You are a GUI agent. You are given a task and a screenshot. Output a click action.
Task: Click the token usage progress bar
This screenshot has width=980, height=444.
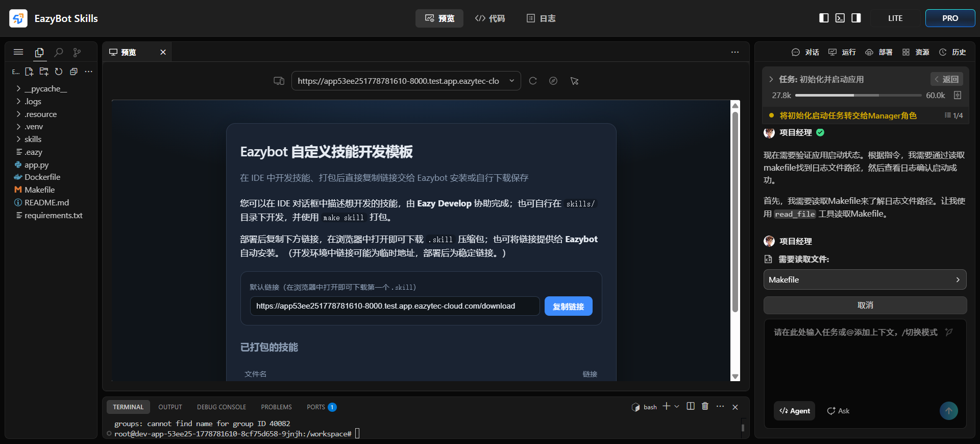click(859, 96)
